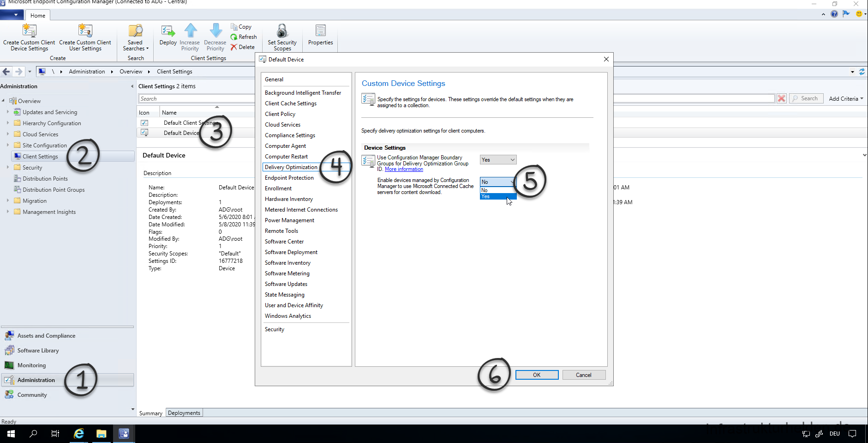Open Windows Start menu
This screenshot has height=443, width=868.
[x=11, y=433]
